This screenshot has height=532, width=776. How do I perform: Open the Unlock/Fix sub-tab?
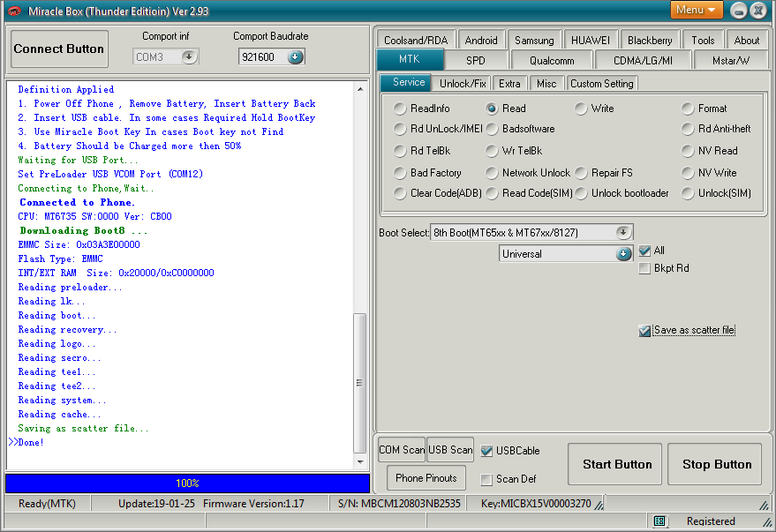[463, 84]
